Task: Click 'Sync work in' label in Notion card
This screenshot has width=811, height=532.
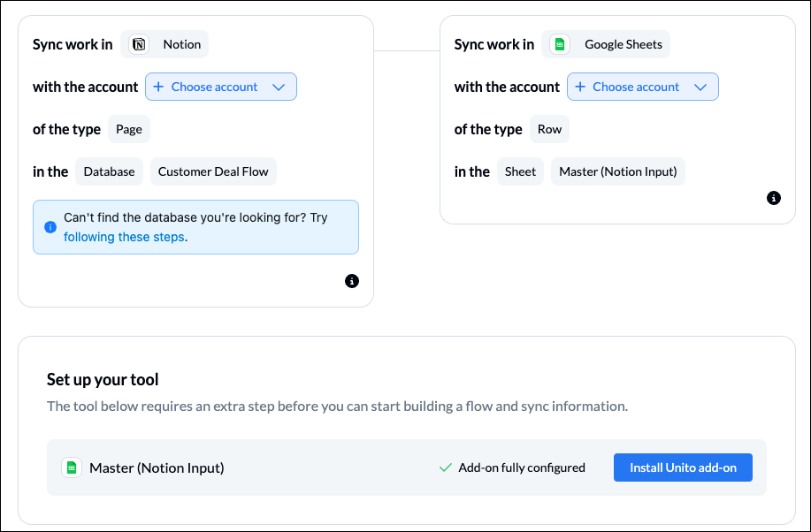Action: (x=73, y=44)
